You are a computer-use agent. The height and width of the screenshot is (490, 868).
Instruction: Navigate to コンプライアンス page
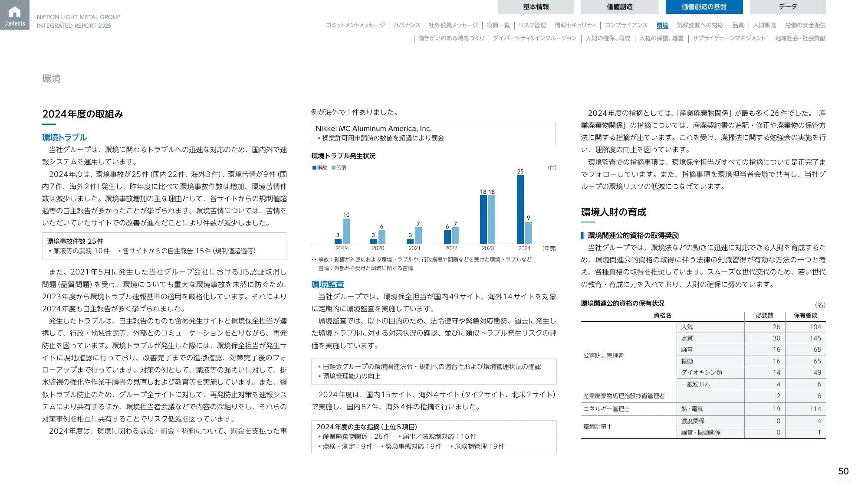[626, 25]
